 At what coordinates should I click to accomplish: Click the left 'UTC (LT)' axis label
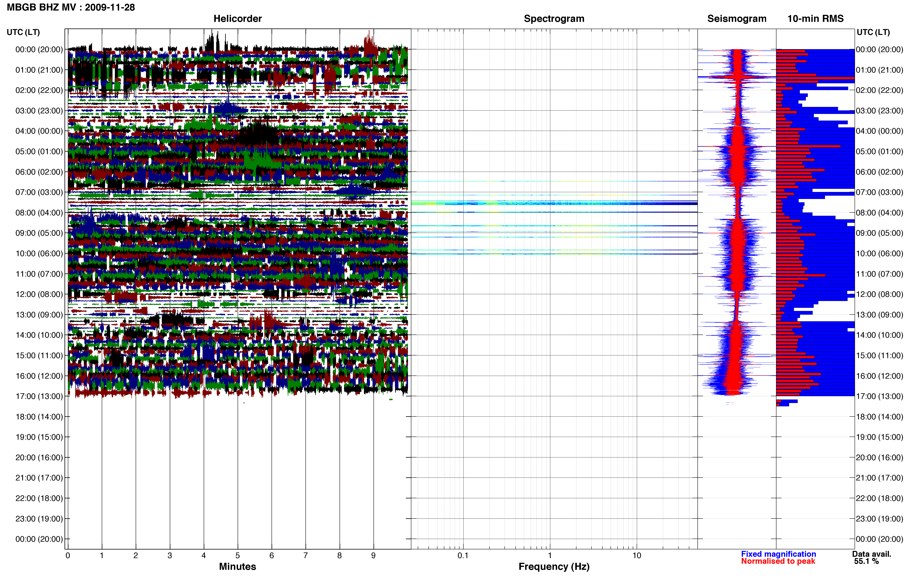point(23,32)
